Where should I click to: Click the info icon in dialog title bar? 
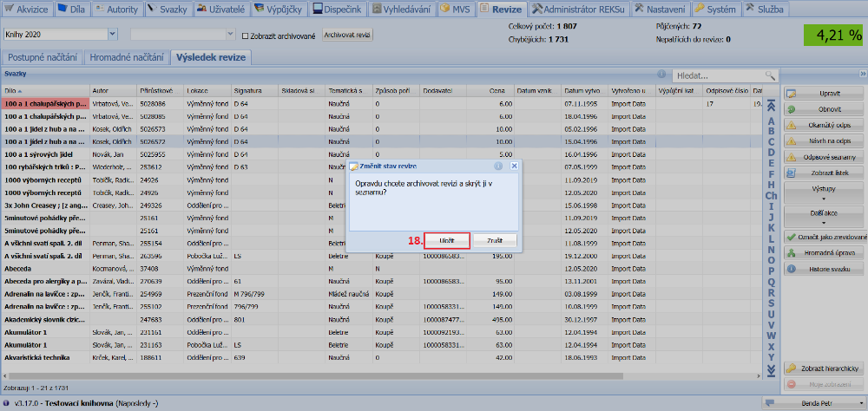pos(498,166)
